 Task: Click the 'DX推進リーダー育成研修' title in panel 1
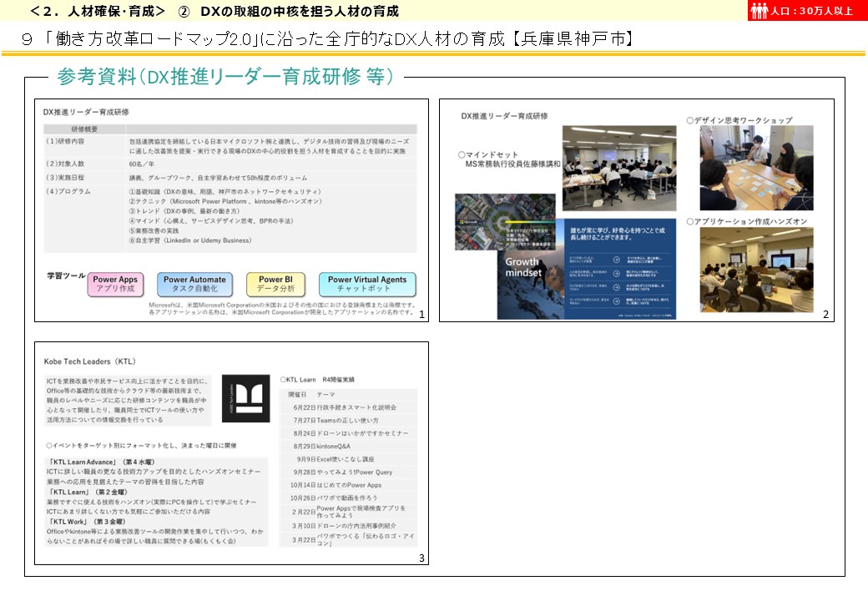(x=86, y=112)
